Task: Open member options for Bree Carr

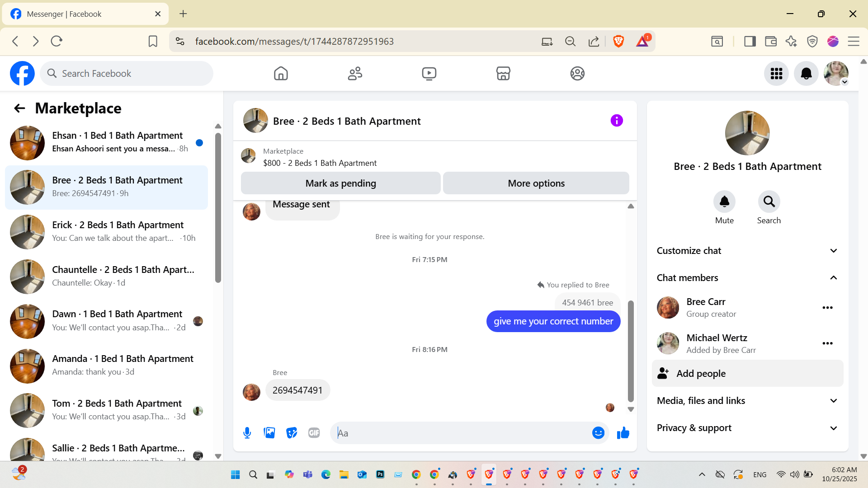Action: click(x=827, y=308)
